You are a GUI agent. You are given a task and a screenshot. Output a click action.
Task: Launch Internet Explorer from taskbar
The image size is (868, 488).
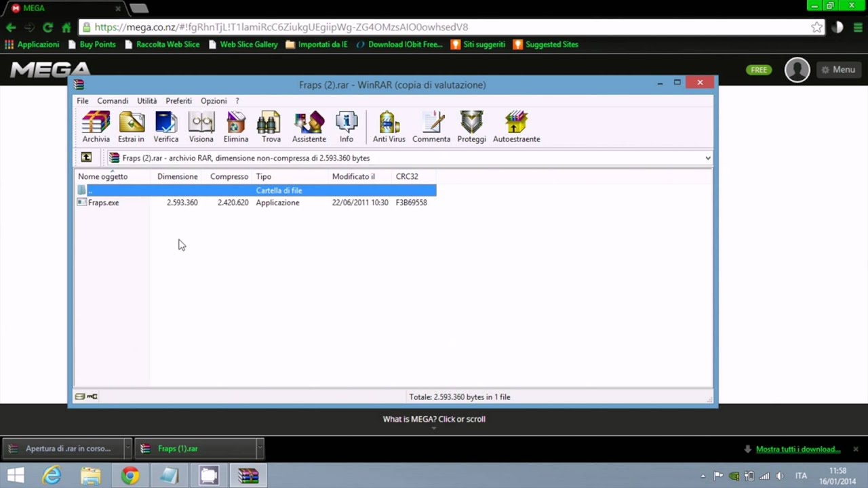(52, 476)
